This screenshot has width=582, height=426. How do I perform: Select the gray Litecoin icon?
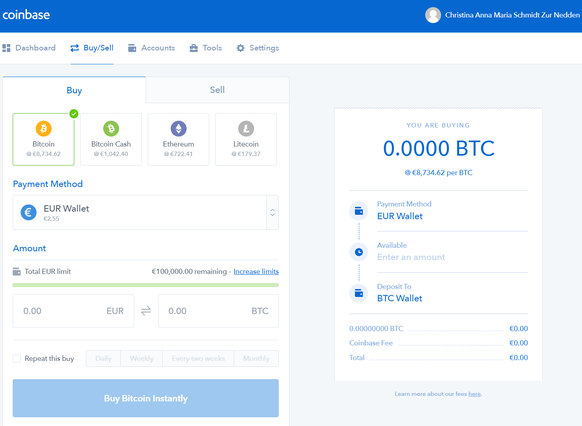[246, 129]
